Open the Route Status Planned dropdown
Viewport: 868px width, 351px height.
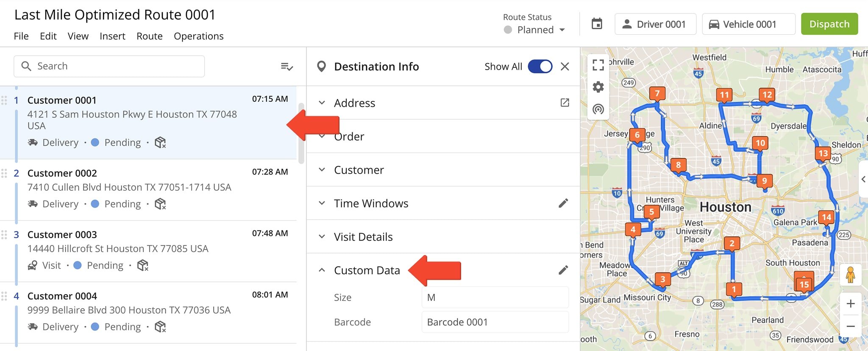pos(535,30)
